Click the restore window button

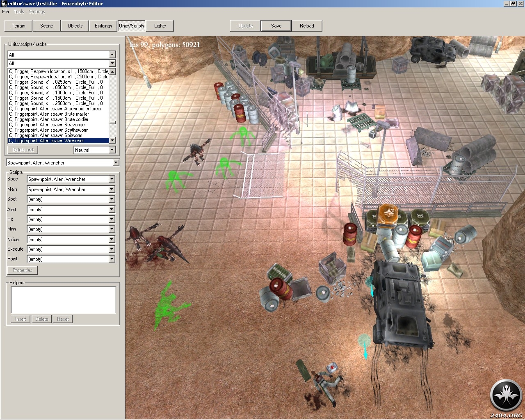(513, 4)
